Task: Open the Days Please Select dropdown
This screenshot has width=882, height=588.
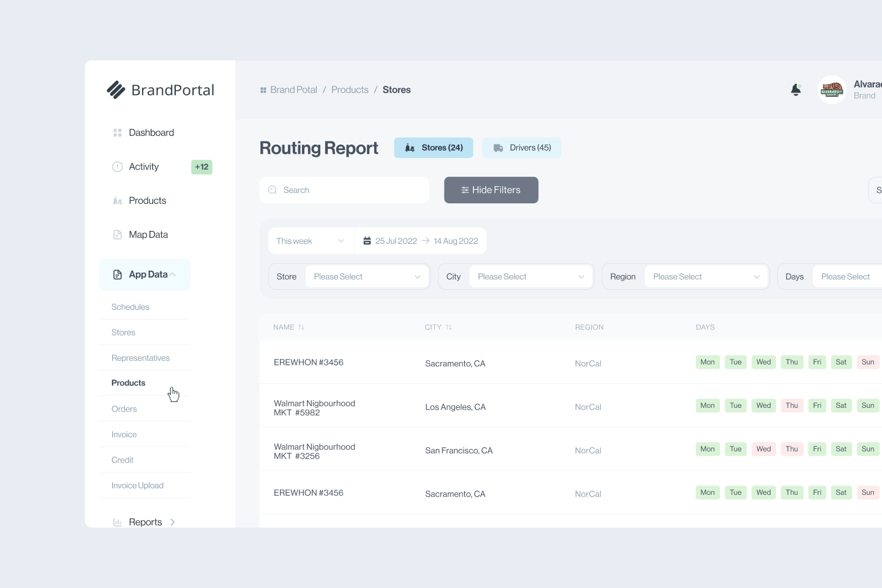Action: (x=848, y=277)
